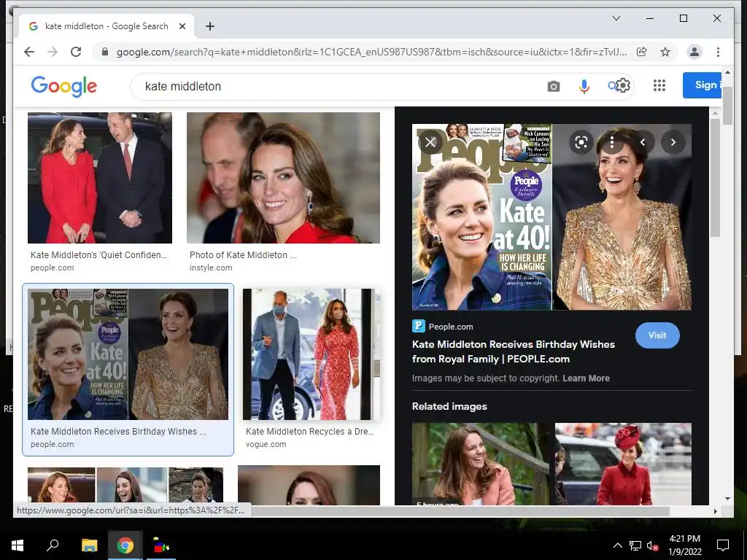Close the image preview panel
747x560 pixels.
430,142
